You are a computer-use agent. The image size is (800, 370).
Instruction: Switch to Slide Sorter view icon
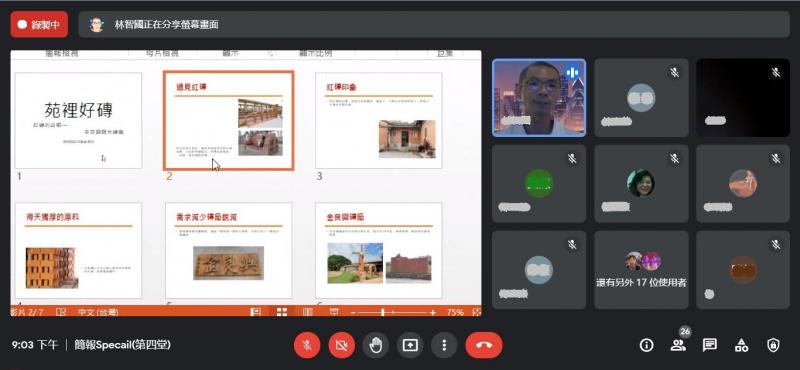pos(282,312)
